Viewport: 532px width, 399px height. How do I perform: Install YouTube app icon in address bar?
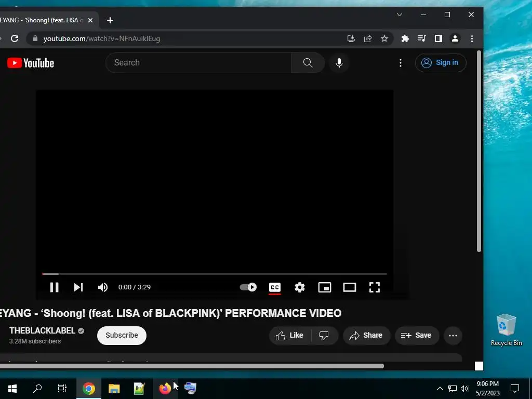pos(351,38)
